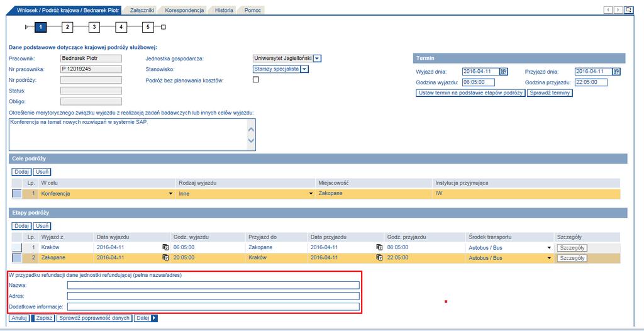
Task: Click Usuń in Etapy podróży section
Action: click(42, 226)
